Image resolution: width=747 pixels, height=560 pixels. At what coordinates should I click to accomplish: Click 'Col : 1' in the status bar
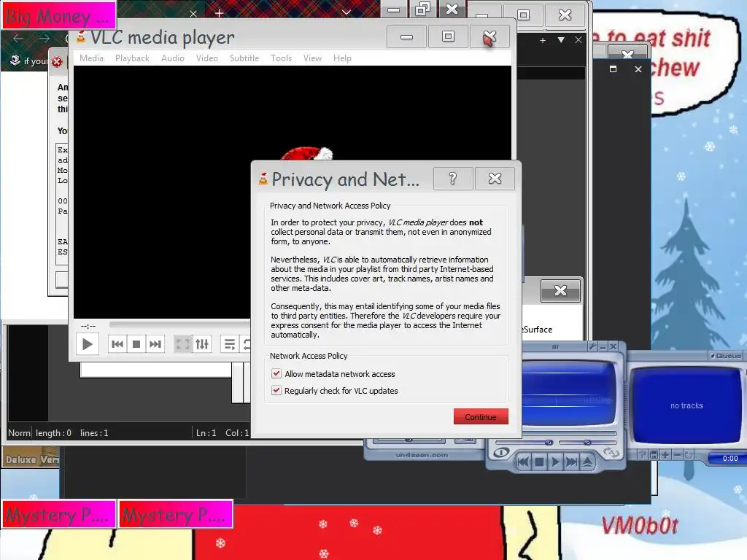click(237, 433)
